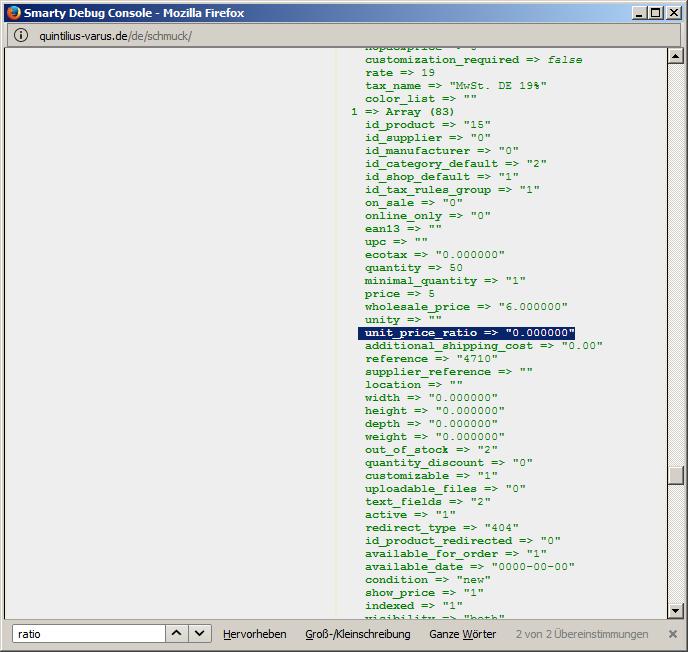This screenshot has width=688, height=652.
Task: Click the wholesale_price line
Action: 466,307
